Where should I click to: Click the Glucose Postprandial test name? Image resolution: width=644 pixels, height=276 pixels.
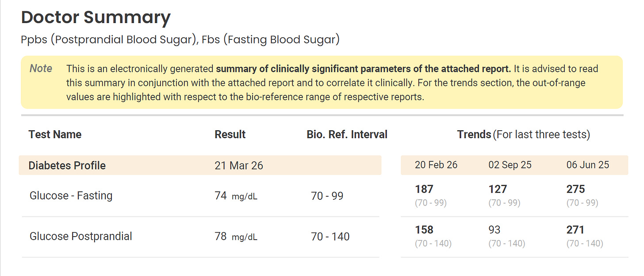[x=80, y=236]
